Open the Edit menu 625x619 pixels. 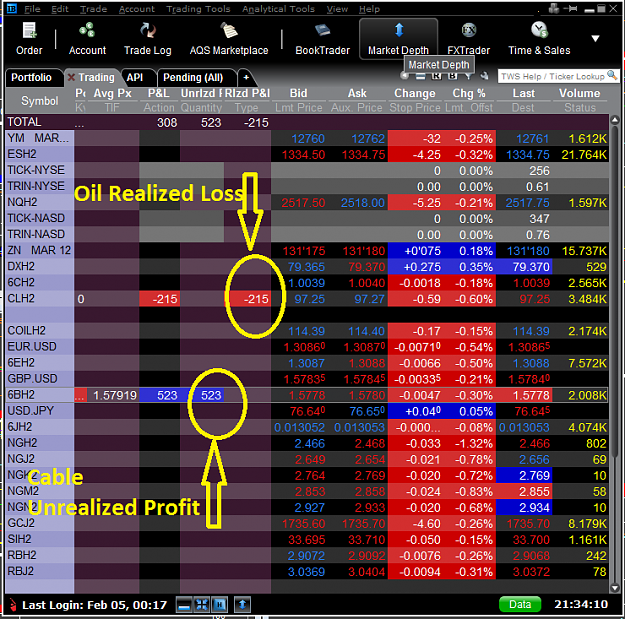[60, 9]
